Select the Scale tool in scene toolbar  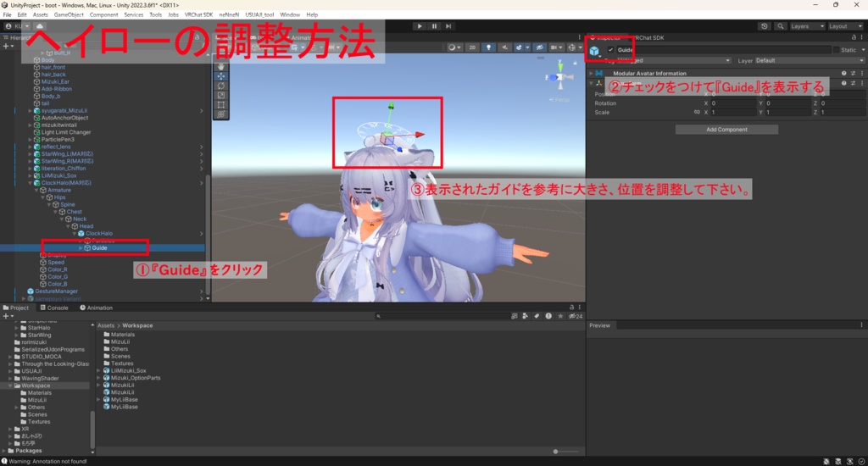coord(221,95)
